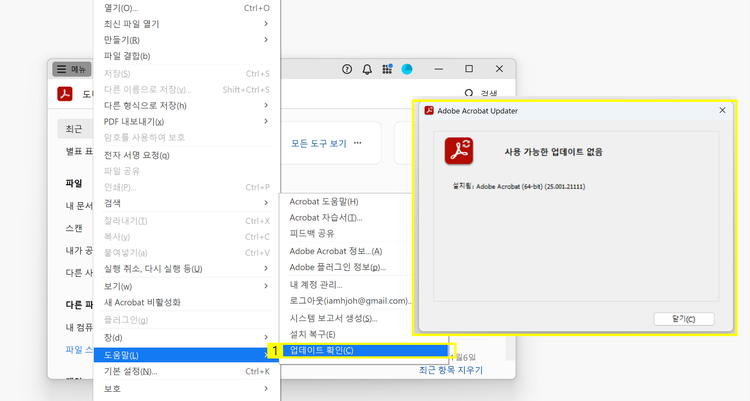Open the blue profile avatar
This screenshot has height=401, width=750.
407,69
